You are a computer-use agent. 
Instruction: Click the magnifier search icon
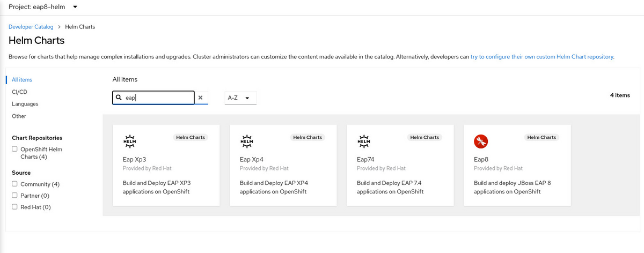[119, 98]
